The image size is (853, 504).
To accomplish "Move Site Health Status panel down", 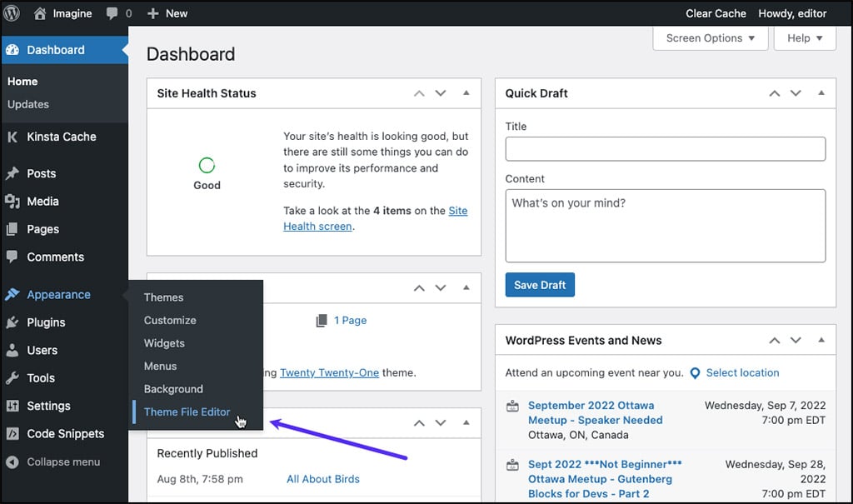I will pyautogui.click(x=441, y=93).
